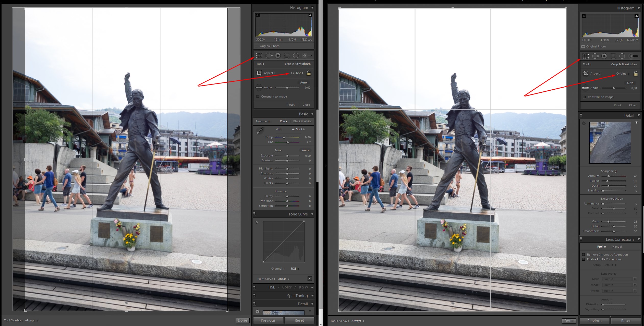Expand the Split Toning panel

(x=297, y=296)
